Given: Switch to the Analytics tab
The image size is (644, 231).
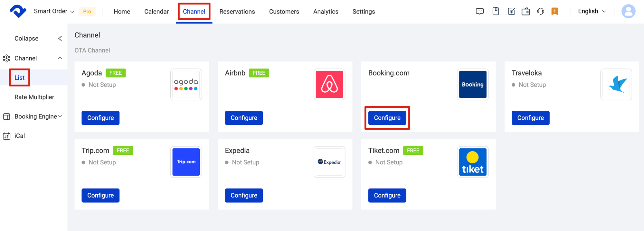Looking at the screenshot, I should pos(326,12).
